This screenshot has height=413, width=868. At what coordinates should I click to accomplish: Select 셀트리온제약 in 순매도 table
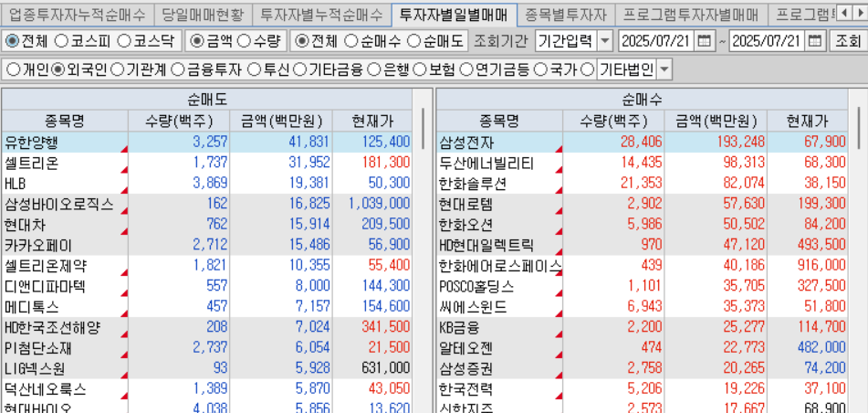206,266
